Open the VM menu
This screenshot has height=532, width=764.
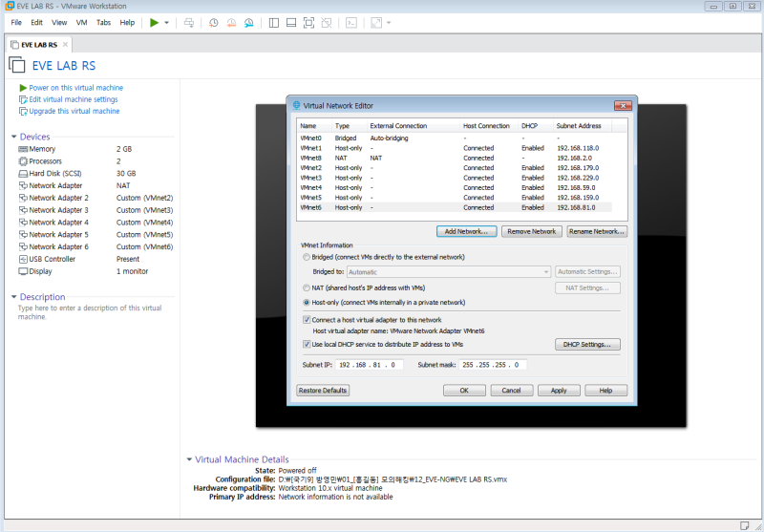pyautogui.click(x=81, y=22)
